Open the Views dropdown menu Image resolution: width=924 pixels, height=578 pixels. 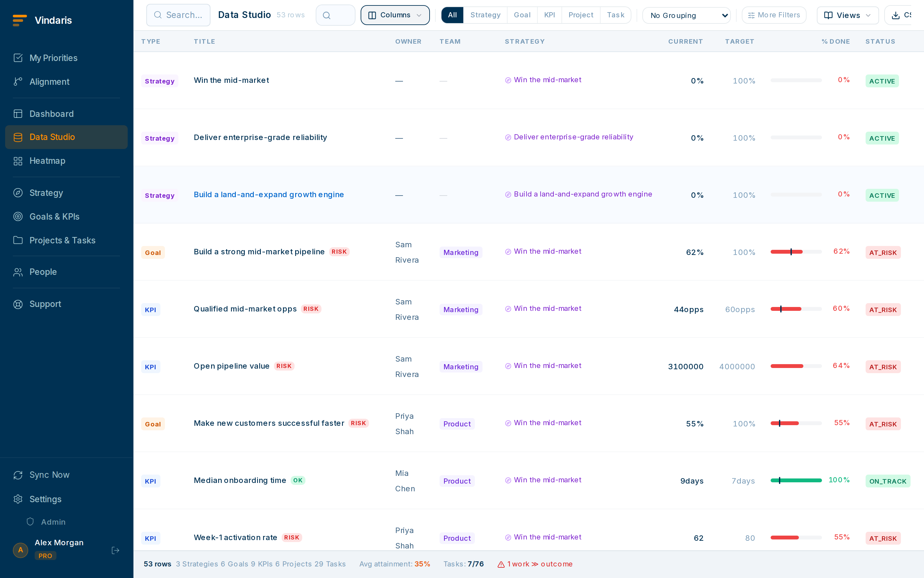point(848,15)
